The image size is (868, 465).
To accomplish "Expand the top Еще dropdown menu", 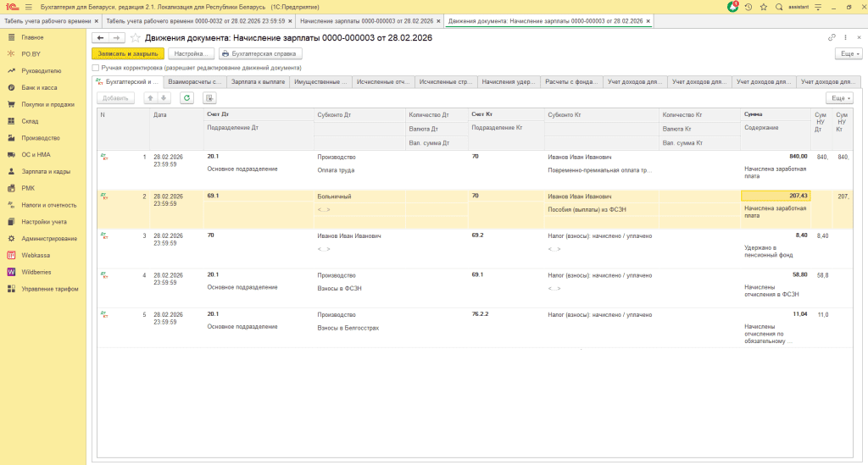I will tap(848, 53).
